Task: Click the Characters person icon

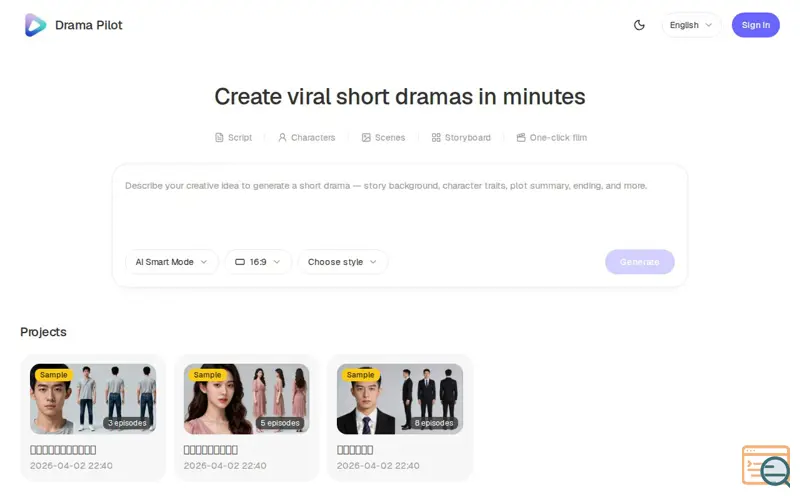Action: (282, 138)
